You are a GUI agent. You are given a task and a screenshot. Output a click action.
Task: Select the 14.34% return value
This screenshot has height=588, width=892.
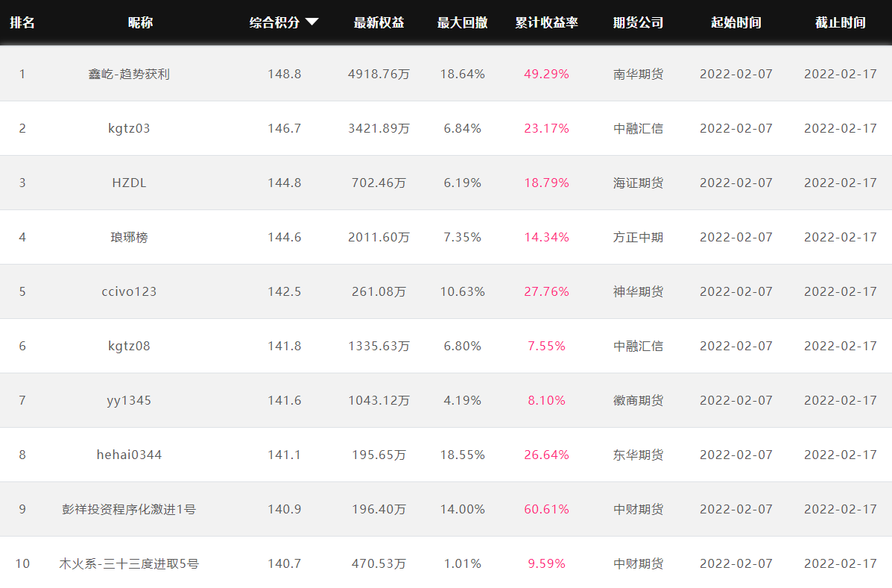pyautogui.click(x=547, y=237)
